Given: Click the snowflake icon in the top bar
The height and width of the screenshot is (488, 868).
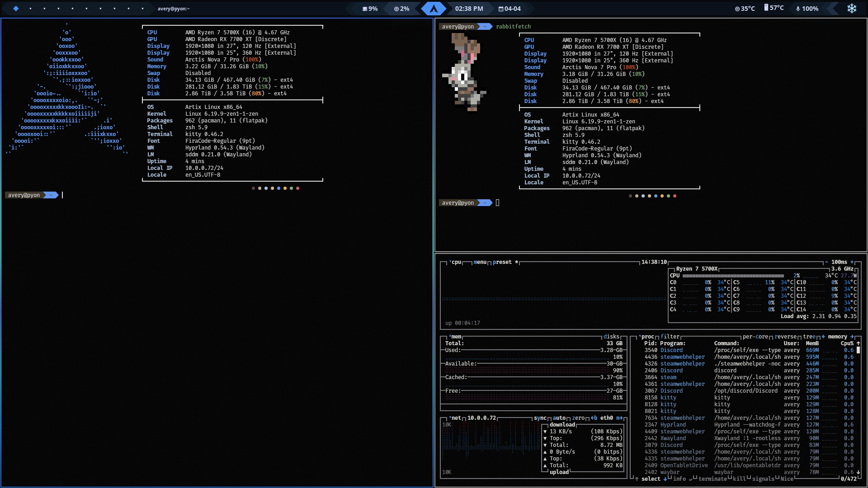Looking at the screenshot, I should point(852,9).
